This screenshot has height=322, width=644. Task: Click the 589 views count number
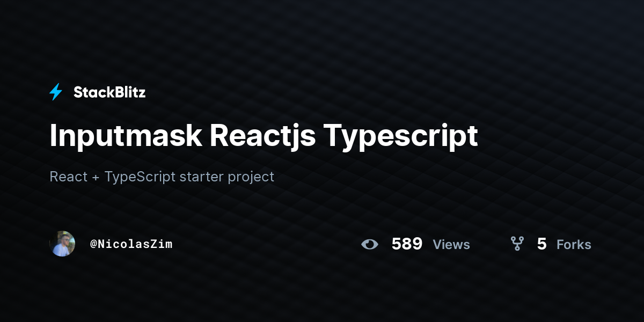point(407,244)
